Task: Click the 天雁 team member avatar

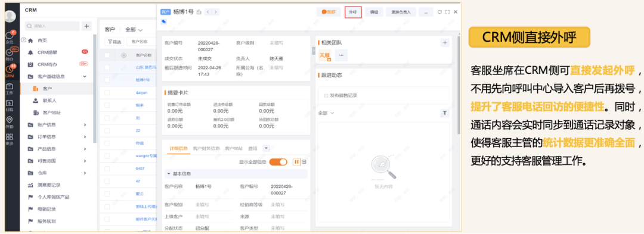Action: 325,55
